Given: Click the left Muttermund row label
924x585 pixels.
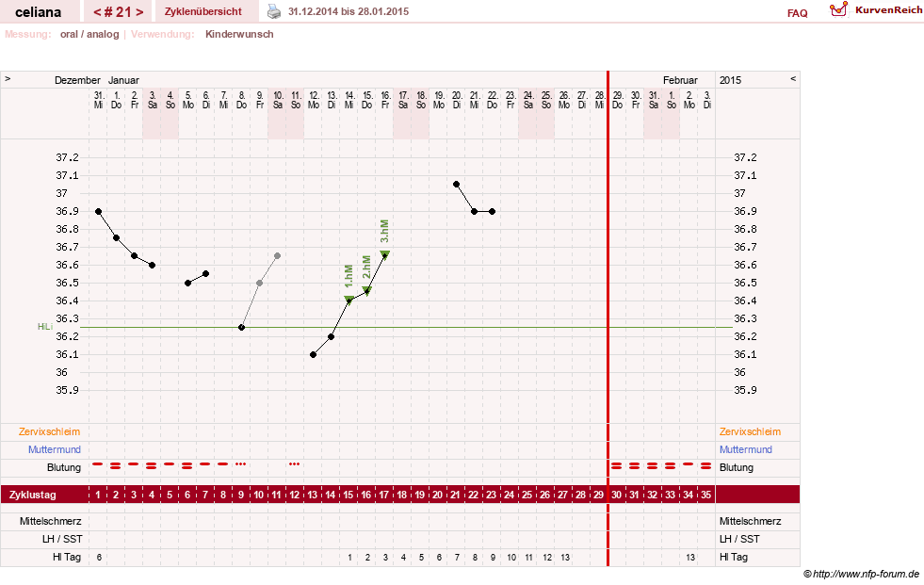Looking at the screenshot, I should pos(55,449).
